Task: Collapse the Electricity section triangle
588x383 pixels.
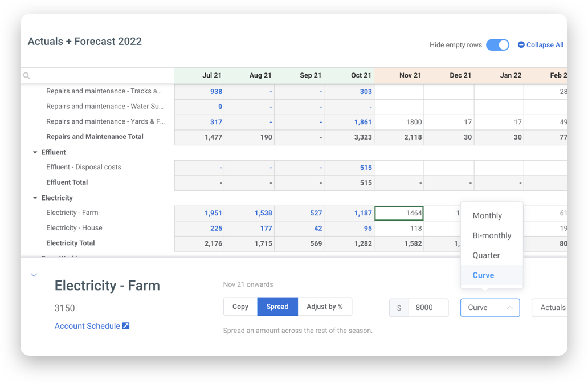Action: click(35, 198)
